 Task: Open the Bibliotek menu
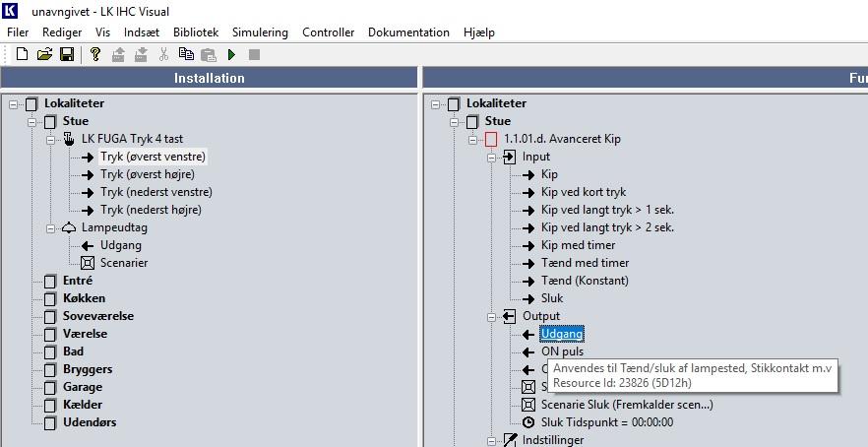196,32
